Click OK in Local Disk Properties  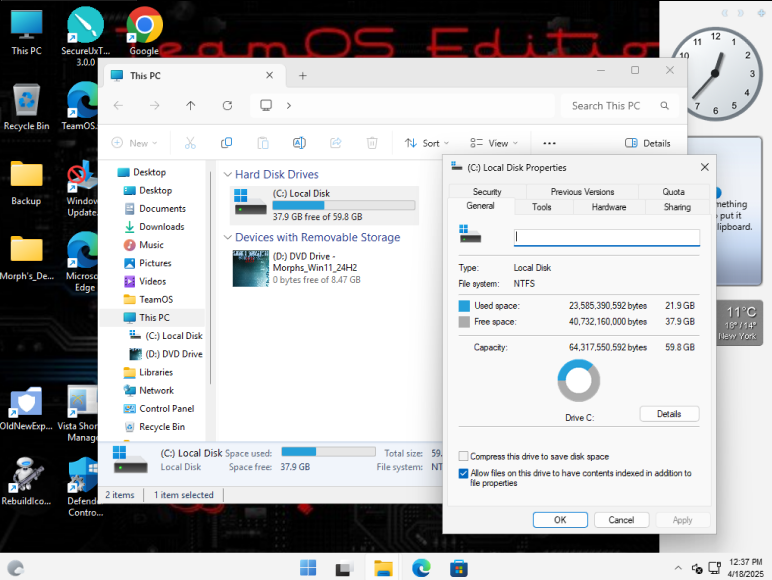pos(560,520)
